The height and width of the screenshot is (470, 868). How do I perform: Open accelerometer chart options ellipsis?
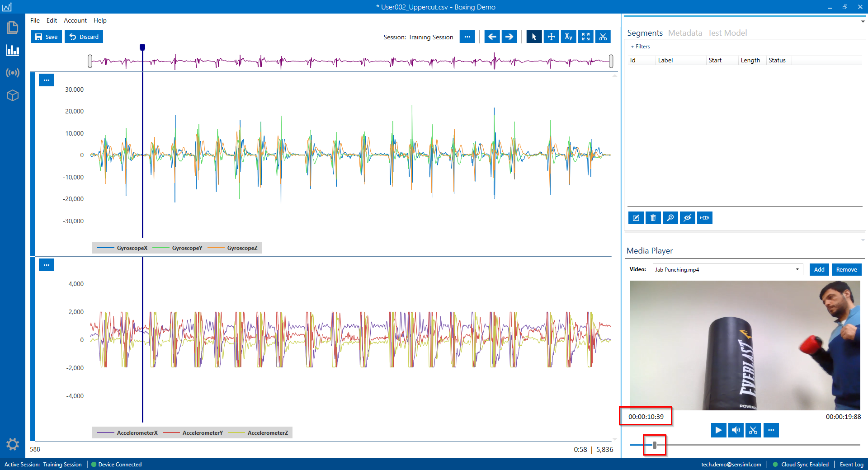[x=47, y=265]
